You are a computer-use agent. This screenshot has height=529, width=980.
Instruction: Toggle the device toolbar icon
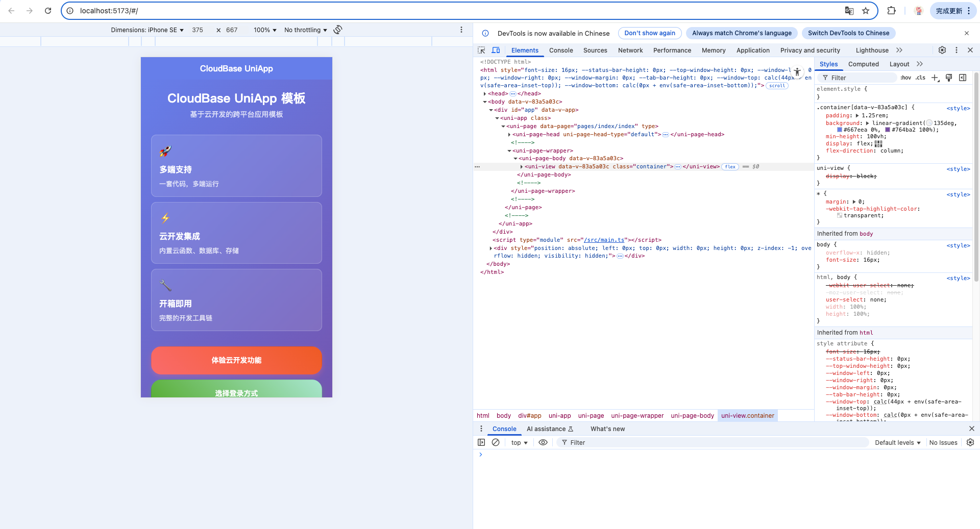pos(496,50)
